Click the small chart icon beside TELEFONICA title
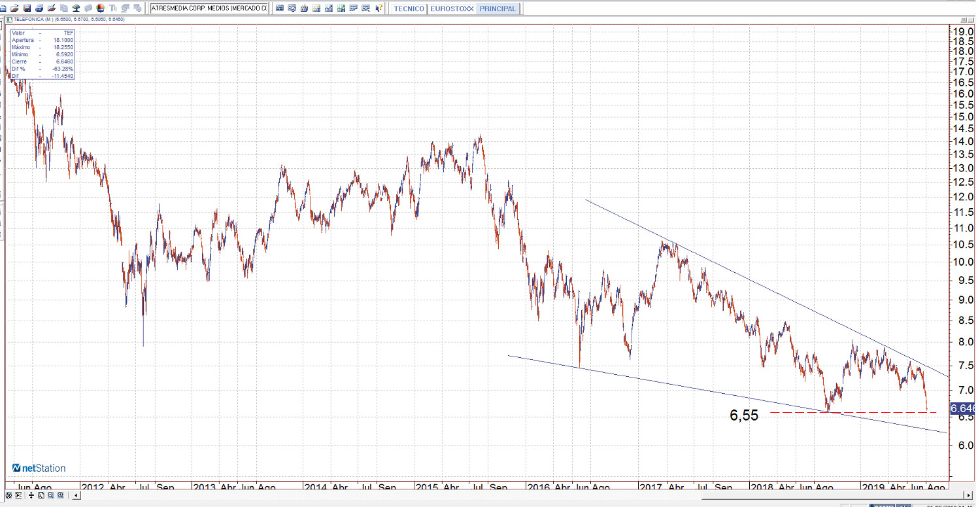Screen dimensions: 980x507 9,19
